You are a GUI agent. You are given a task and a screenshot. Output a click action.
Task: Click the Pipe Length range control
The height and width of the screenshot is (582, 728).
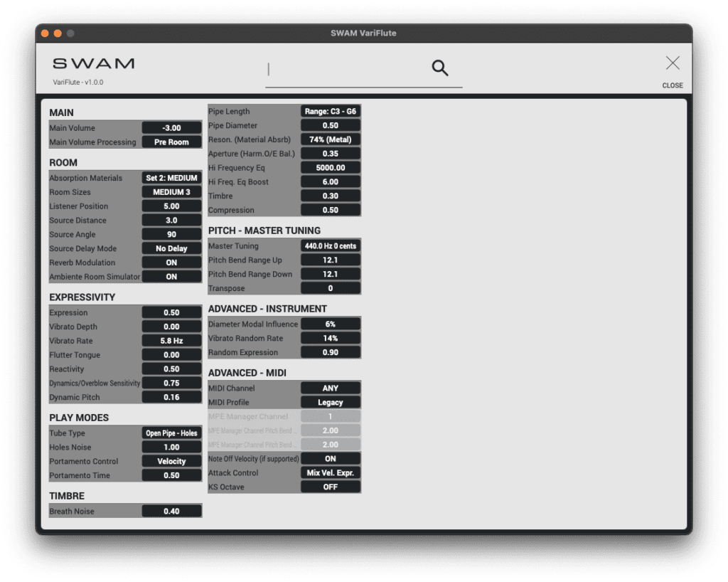pos(330,111)
